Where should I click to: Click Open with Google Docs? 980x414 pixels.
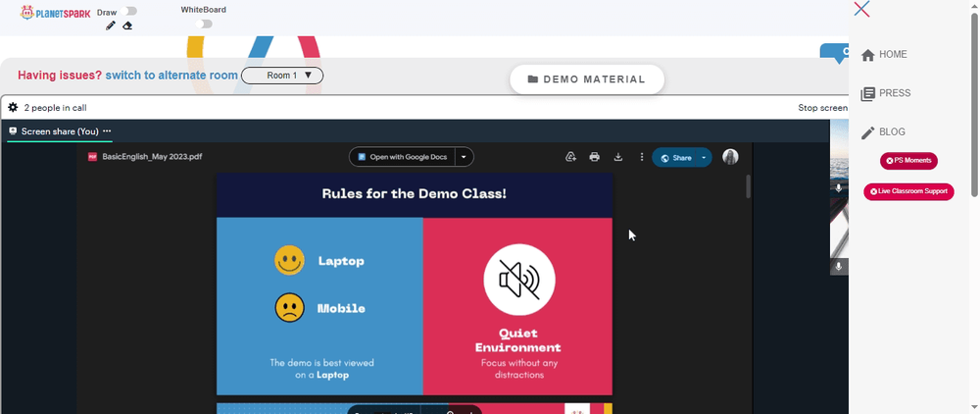click(403, 157)
